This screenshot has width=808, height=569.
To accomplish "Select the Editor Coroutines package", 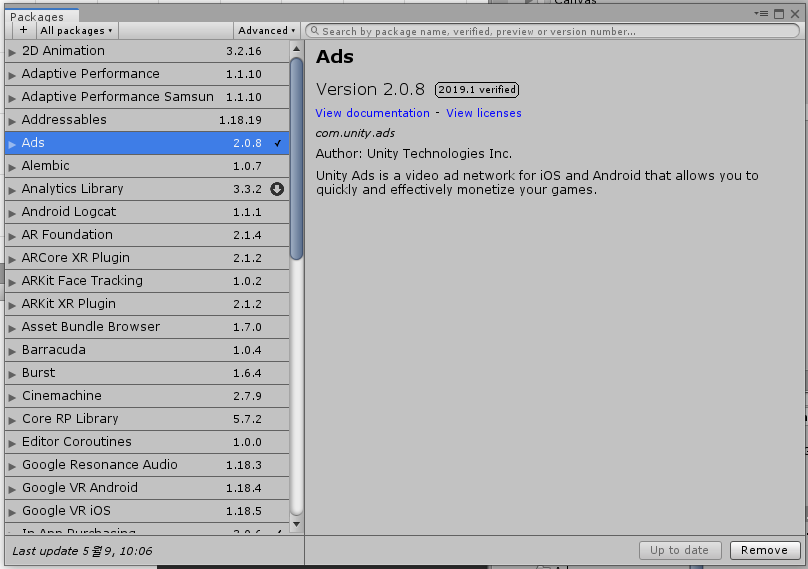I will pos(147,442).
